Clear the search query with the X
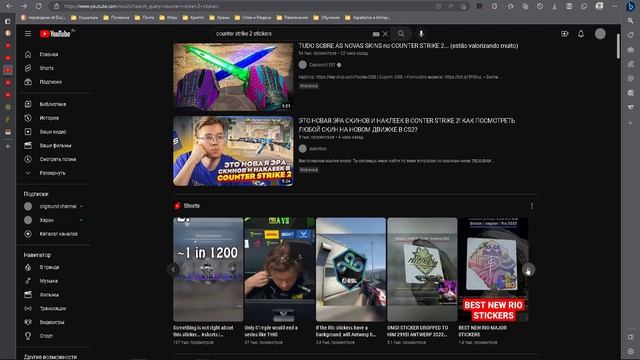 click(385, 34)
